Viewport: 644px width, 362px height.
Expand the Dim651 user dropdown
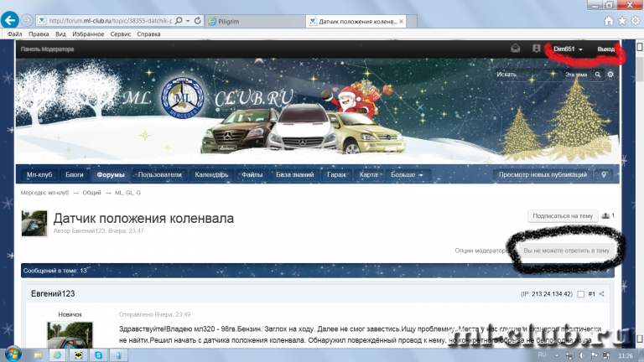[x=568, y=49]
